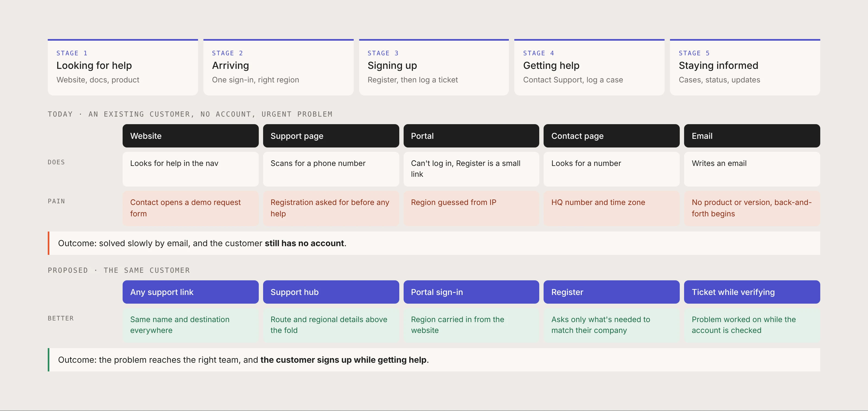Click 'Problem worked on while the account is checked'
Viewport: 868px width, 411px height.
pyautogui.click(x=752, y=325)
